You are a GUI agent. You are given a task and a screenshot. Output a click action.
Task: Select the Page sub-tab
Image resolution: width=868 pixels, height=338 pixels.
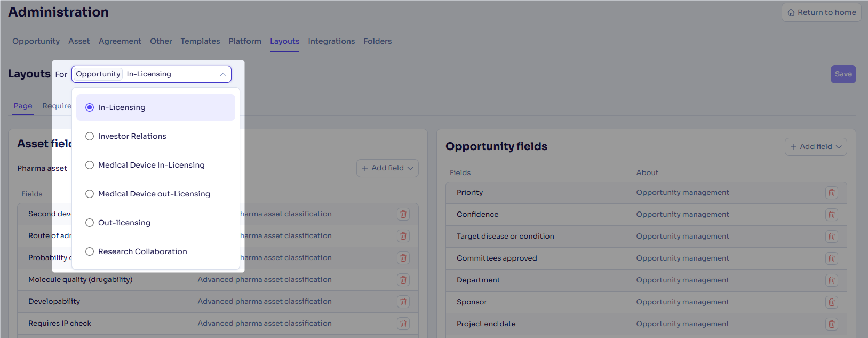click(23, 106)
